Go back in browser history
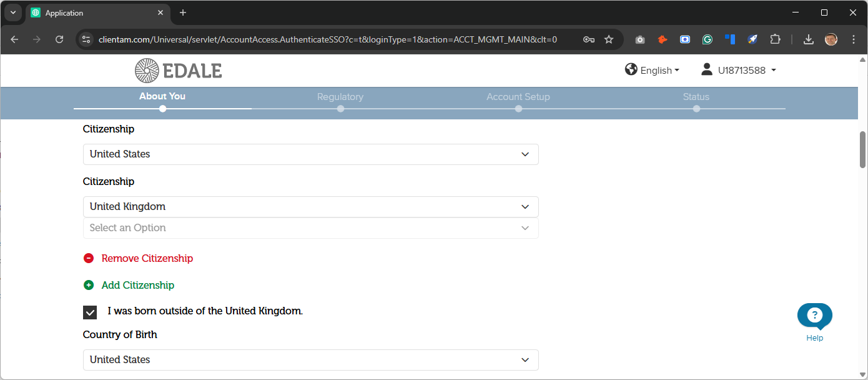The width and height of the screenshot is (868, 380). click(14, 39)
